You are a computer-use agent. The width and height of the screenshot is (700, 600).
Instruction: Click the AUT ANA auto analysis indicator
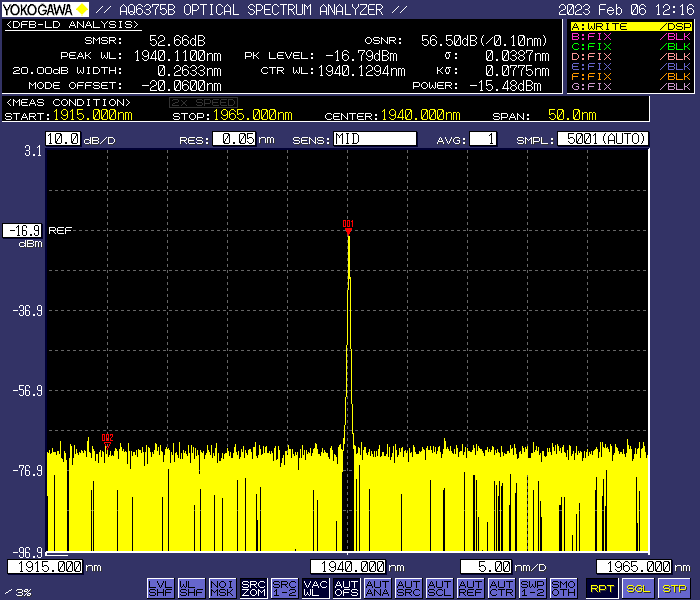pyautogui.click(x=377, y=587)
